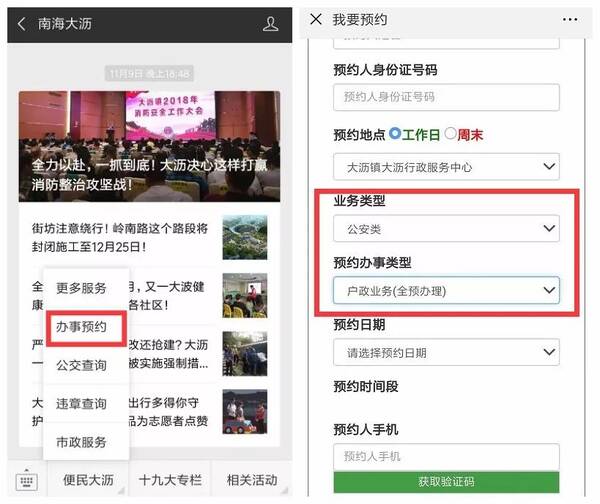Open the 户政业务(全预办理) dropdown

[446, 290]
